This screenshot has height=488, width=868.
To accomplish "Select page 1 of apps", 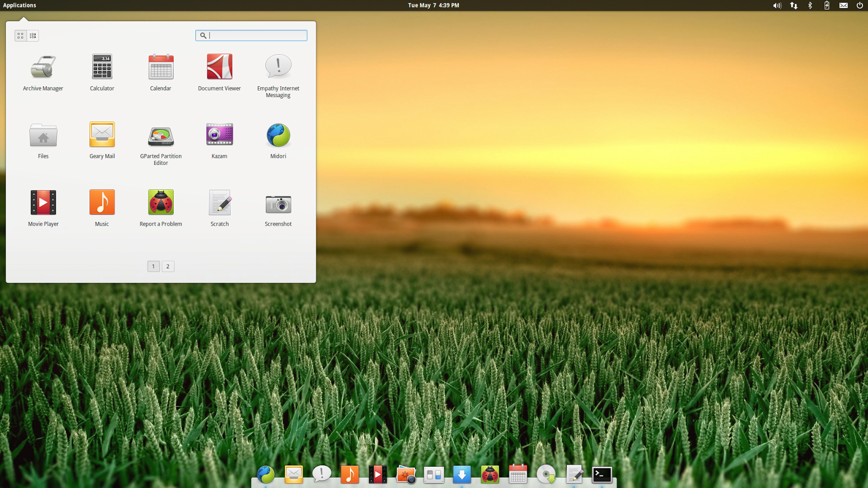I will pyautogui.click(x=153, y=266).
